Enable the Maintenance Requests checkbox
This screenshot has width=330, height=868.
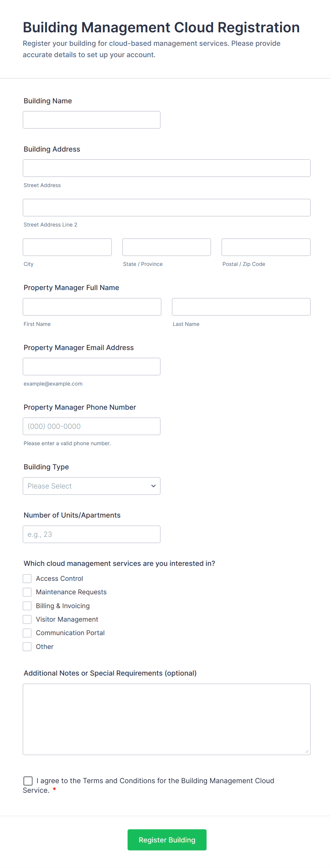[27, 592]
